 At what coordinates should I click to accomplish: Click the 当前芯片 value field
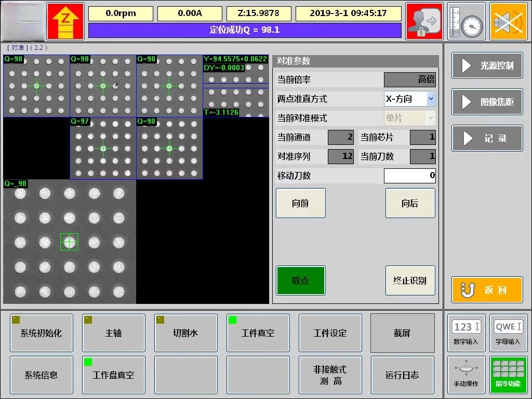pos(423,137)
